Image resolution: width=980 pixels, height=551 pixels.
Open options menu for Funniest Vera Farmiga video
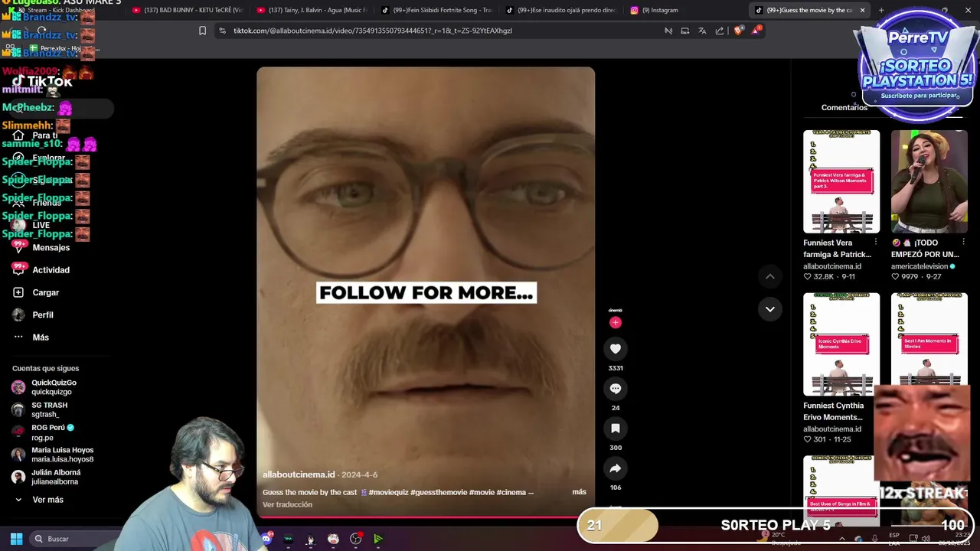(x=875, y=243)
